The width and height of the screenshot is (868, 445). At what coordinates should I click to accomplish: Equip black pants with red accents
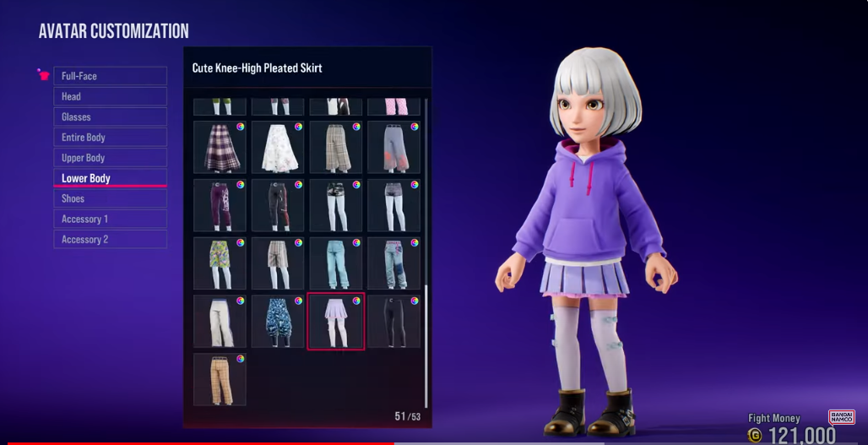278,205
